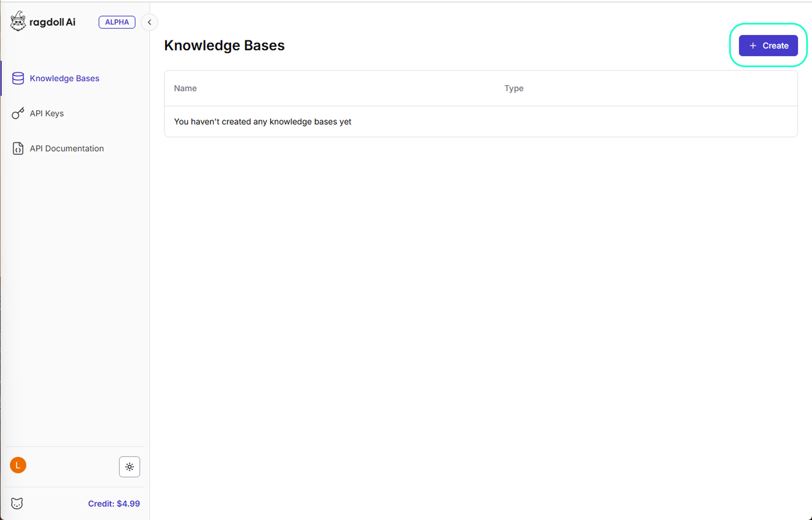The image size is (812, 520).
Task: Click the ragdoll Ai brand name text
Action: click(52, 22)
